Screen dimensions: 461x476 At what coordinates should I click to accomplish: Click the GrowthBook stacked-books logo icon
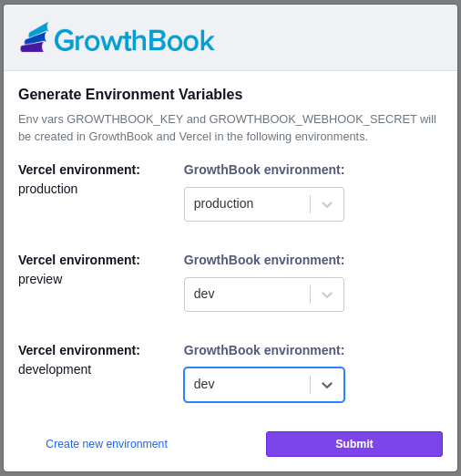pyautogui.click(x=35, y=37)
